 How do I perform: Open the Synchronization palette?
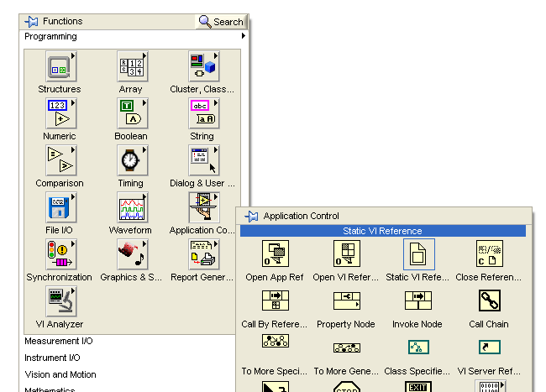pyautogui.click(x=61, y=254)
